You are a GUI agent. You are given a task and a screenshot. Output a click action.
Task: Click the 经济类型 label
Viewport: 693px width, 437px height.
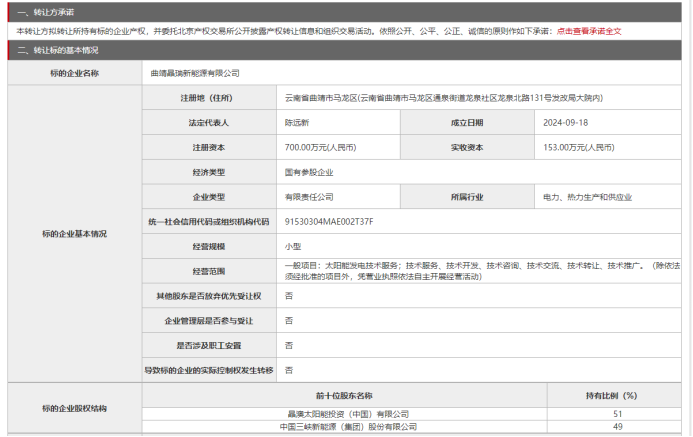[x=209, y=172]
